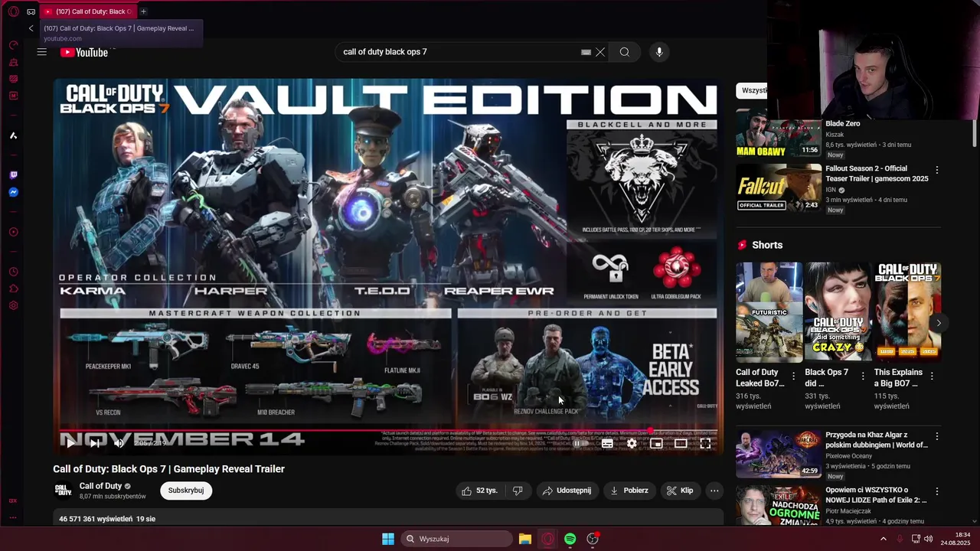980x551 pixels.
Task: Select the Call of Duty browser tab
Action: pyautogui.click(x=87, y=11)
